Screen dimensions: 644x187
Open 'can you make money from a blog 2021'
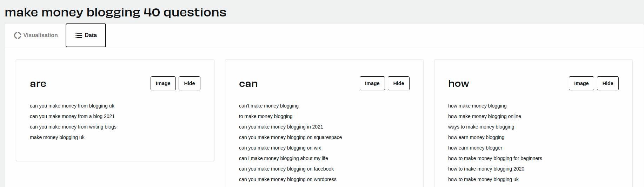[72, 116]
